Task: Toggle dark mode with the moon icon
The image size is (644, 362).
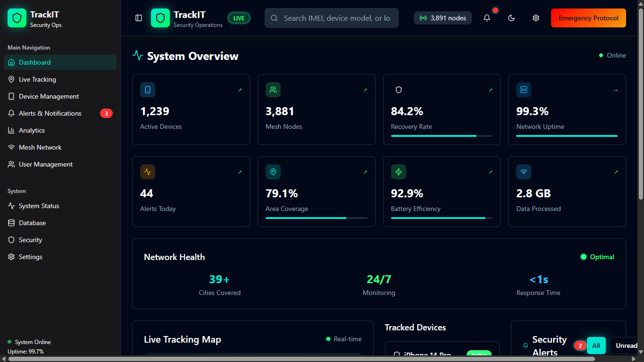Action: 511,17
